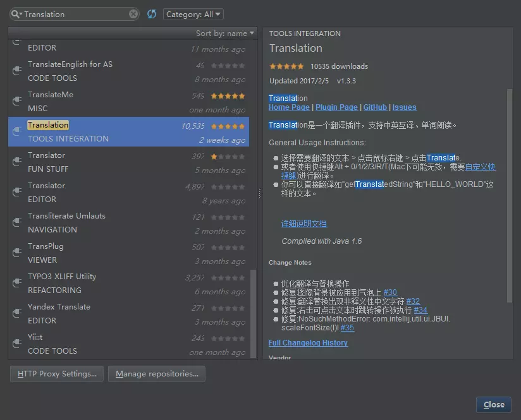Select the Yandex Translate plugin
This screenshot has height=420, width=521.
pyautogui.click(x=128, y=313)
